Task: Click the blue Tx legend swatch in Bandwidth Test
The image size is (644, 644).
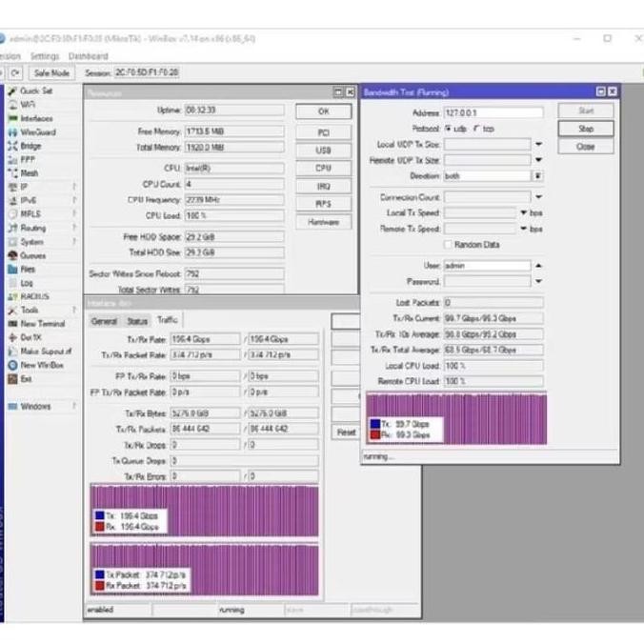Action: (375, 423)
